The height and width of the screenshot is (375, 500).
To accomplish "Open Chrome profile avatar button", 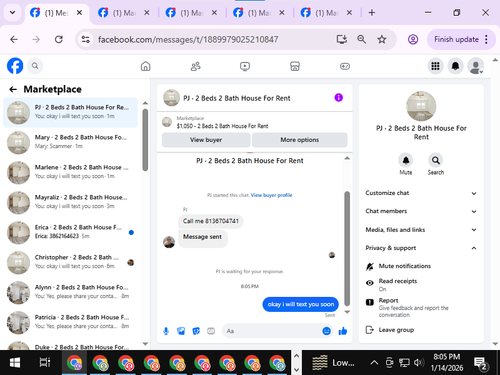I will pyautogui.click(x=413, y=39).
